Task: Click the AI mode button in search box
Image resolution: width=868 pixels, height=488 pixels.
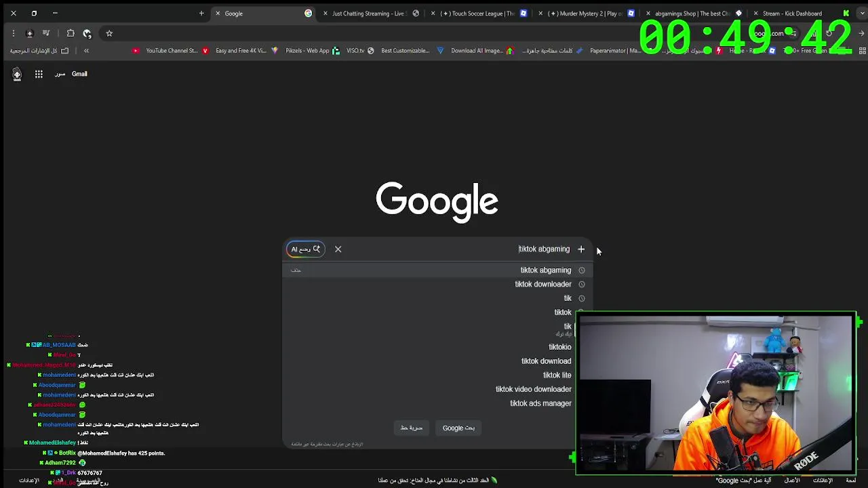Action: click(x=305, y=249)
